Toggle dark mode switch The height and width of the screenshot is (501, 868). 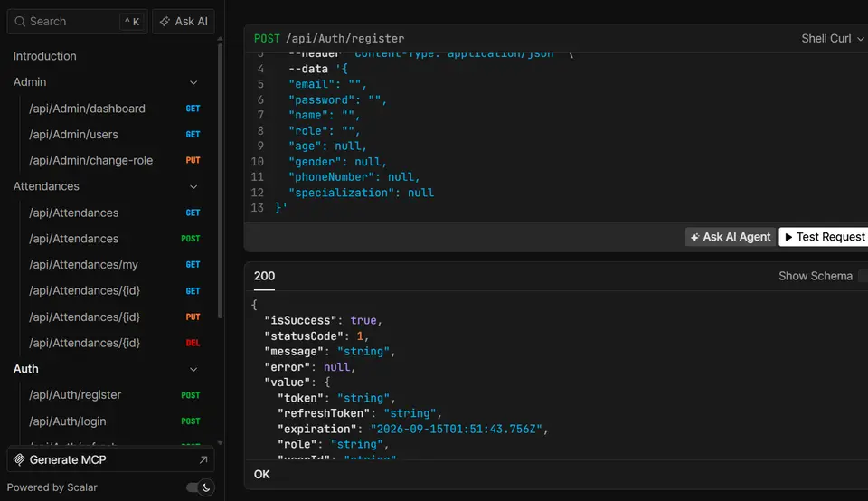click(201, 487)
